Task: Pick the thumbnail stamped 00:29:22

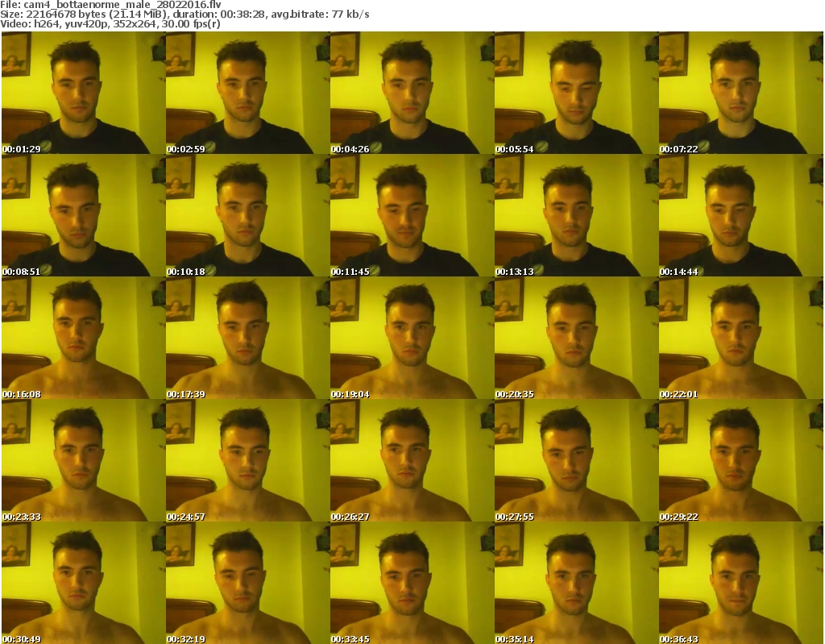Action: (741, 461)
